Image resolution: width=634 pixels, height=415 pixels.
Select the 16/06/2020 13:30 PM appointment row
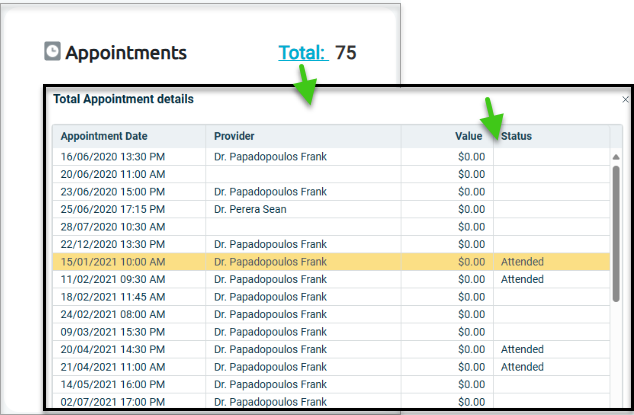pos(331,157)
